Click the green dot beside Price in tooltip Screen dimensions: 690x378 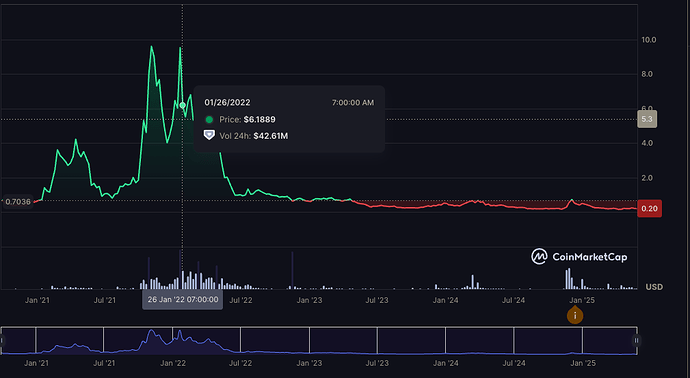point(209,119)
